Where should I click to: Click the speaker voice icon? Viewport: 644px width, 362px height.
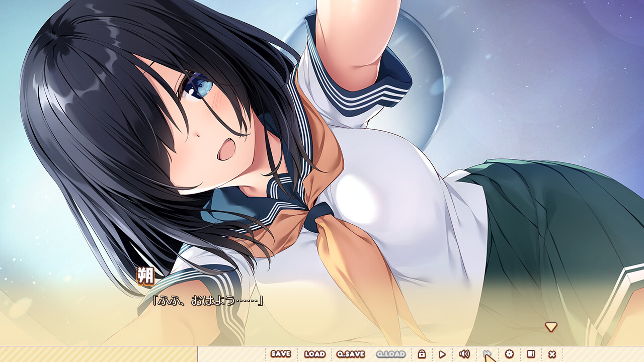click(464, 354)
